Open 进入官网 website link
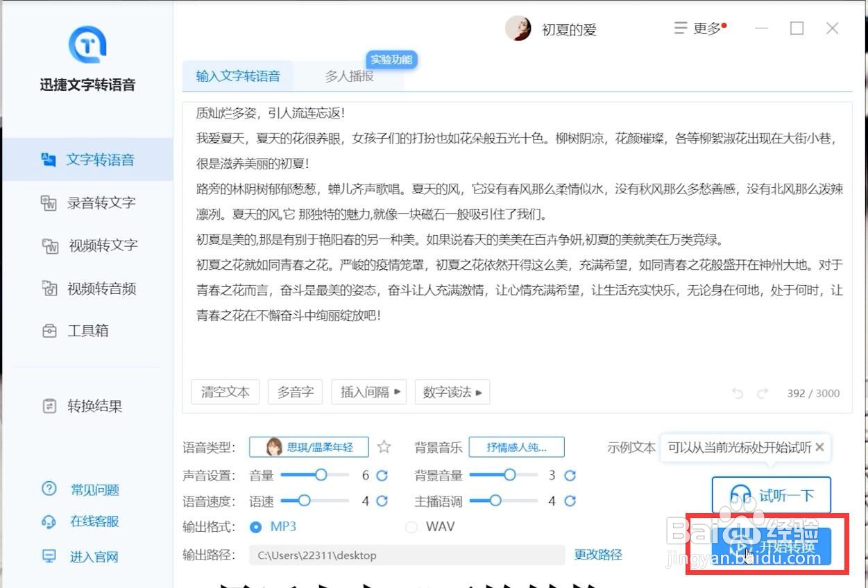This screenshot has height=588, width=868. pyautogui.click(x=94, y=557)
